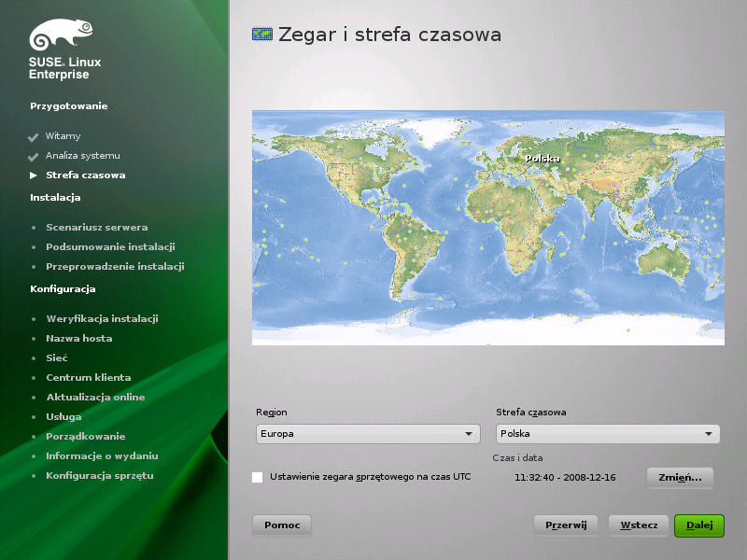Select the Witamy step in the sidebar
Image resolution: width=747 pixels, height=560 pixels.
pyautogui.click(x=63, y=136)
